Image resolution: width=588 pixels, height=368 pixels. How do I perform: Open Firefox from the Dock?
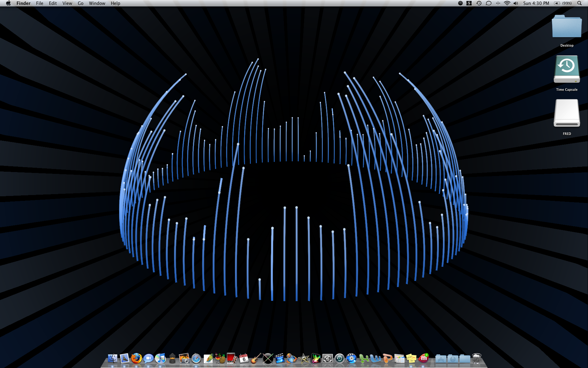136,358
